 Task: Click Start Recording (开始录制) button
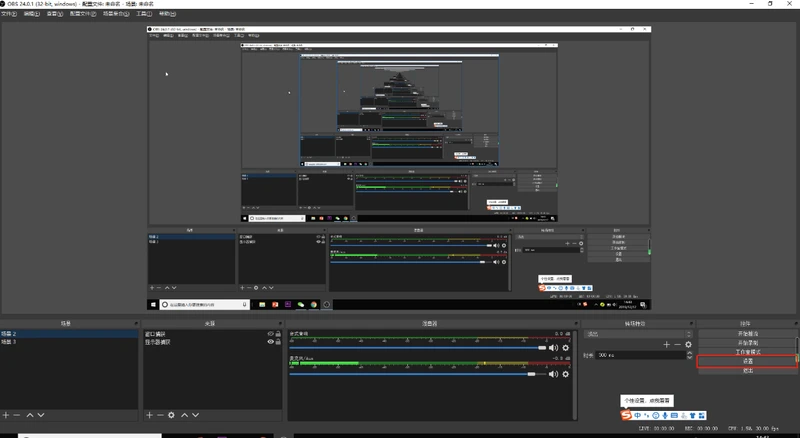click(747, 343)
